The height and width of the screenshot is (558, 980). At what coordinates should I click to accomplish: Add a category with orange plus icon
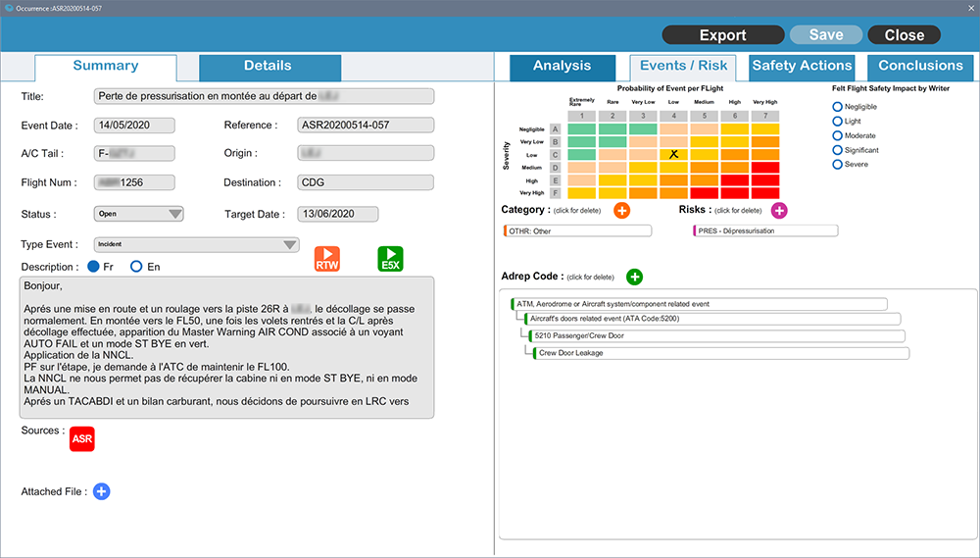[x=621, y=210]
